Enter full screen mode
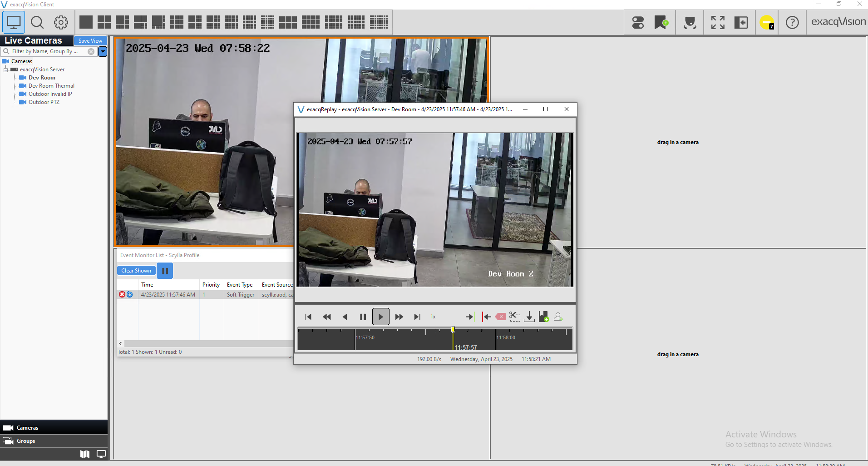This screenshot has height=466, width=868. click(718, 22)
